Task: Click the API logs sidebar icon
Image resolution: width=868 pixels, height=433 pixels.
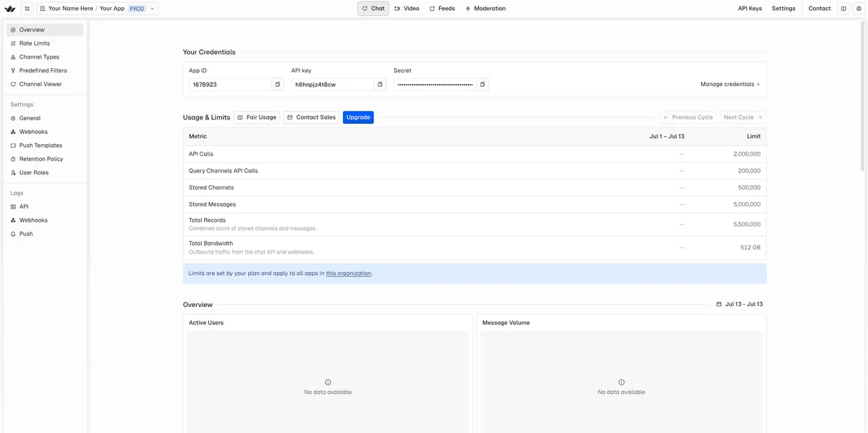Action: (13, 207)
